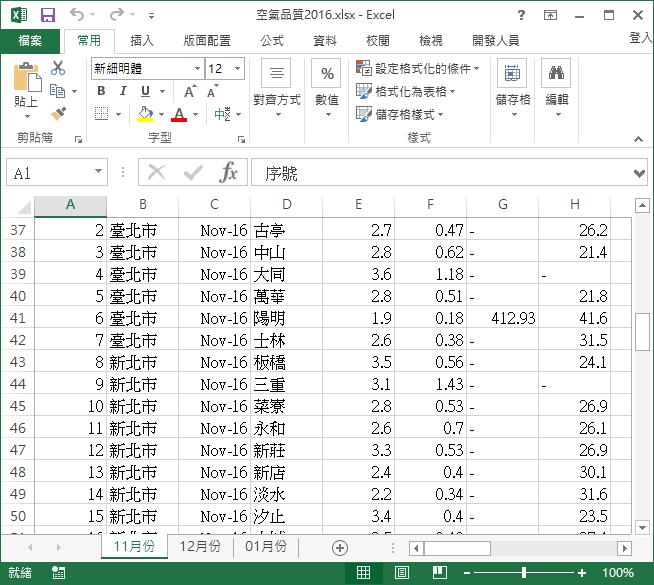Viewport: 654px width, 585px height.
Task: Click the Paste clipboard icon
Action: coord(27,78)
